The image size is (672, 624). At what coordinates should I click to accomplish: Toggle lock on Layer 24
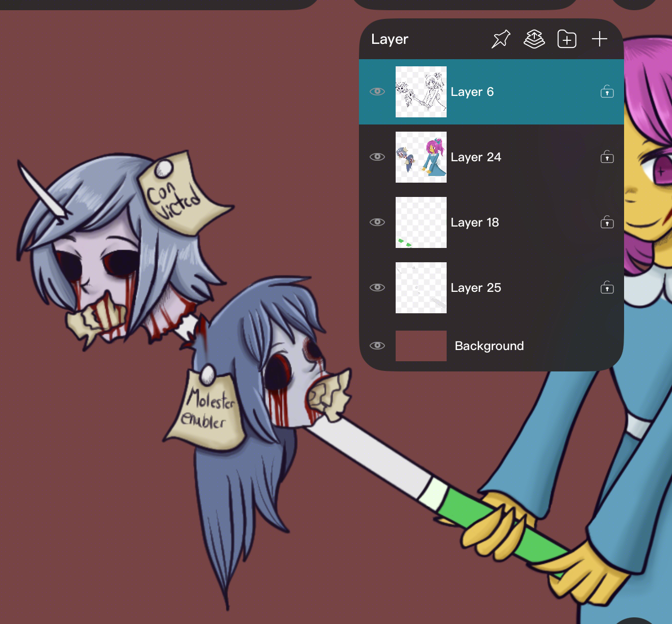pos(607,157)
